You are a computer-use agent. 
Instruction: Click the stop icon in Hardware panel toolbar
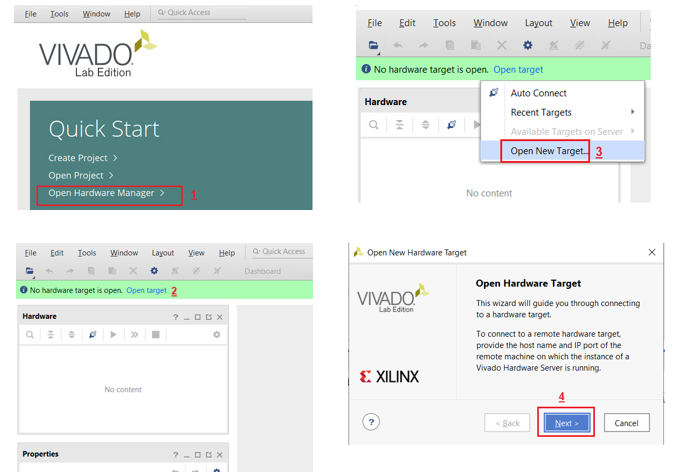click(x=155, y=335)
